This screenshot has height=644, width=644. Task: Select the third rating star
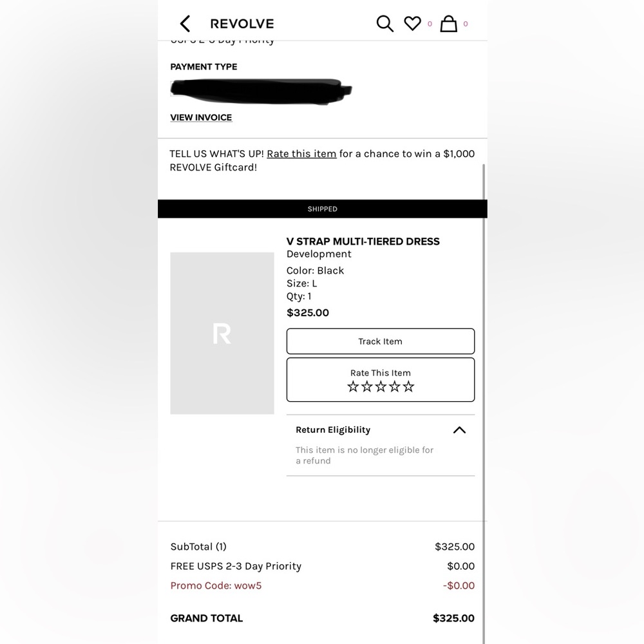pyautogui.click(x=381, y=386)
